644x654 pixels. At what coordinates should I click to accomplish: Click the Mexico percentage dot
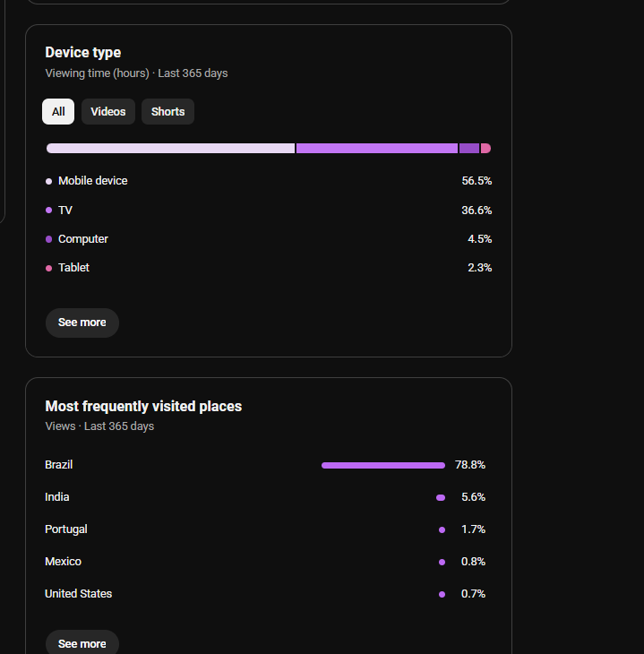pyautogui.click(x=442, y=562)
